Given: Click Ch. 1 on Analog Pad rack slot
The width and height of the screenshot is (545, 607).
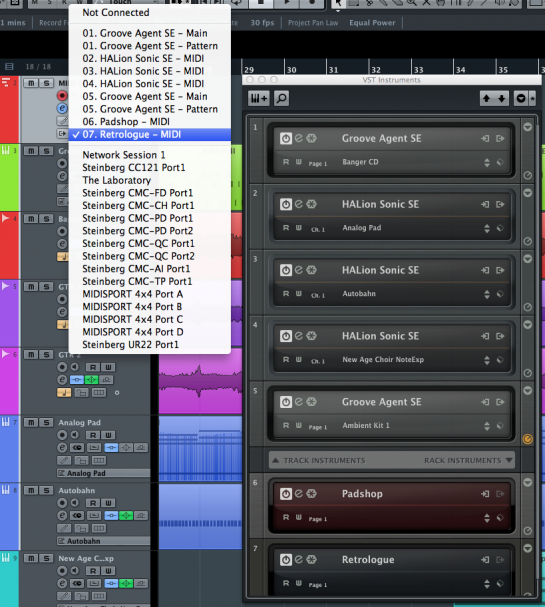Looking at the screenshot, I should pyautogui.click(x=318, y=230).
